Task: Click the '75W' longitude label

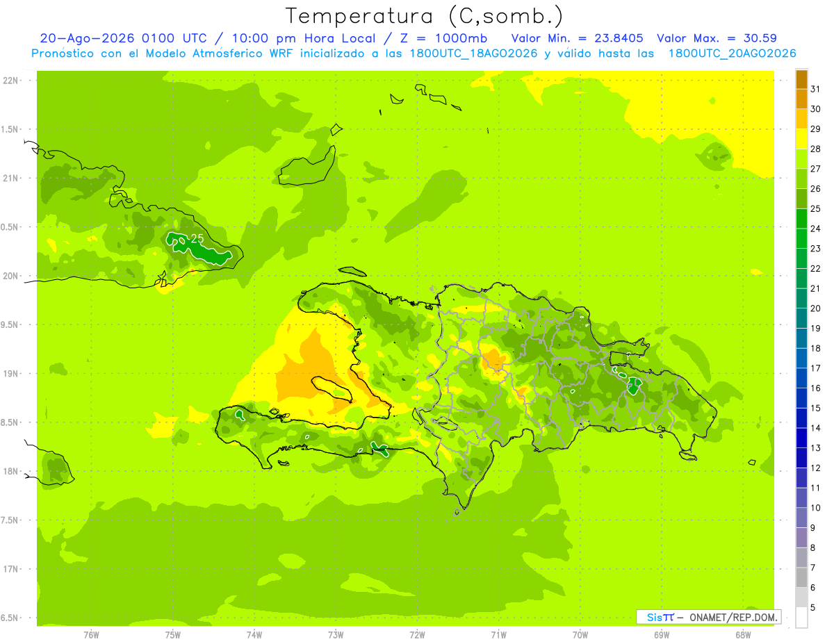Action: [x=172, y=634]
